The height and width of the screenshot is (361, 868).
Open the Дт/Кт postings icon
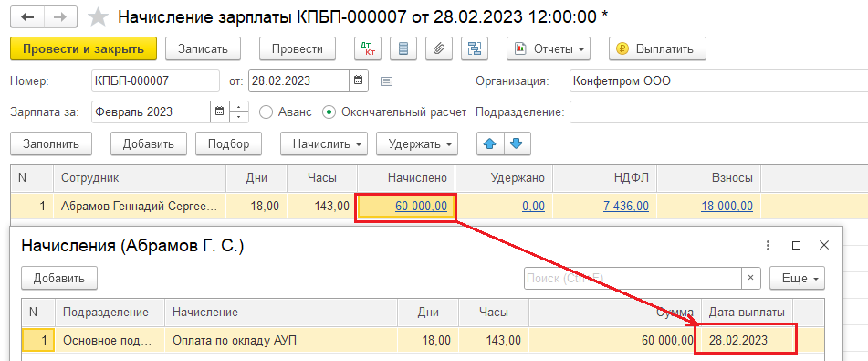pos(368,48)
